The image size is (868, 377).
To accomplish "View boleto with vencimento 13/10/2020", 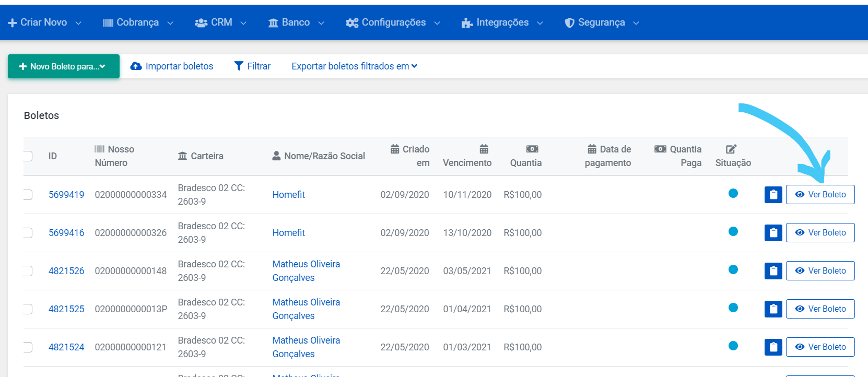I will click(x=820, y=232).
